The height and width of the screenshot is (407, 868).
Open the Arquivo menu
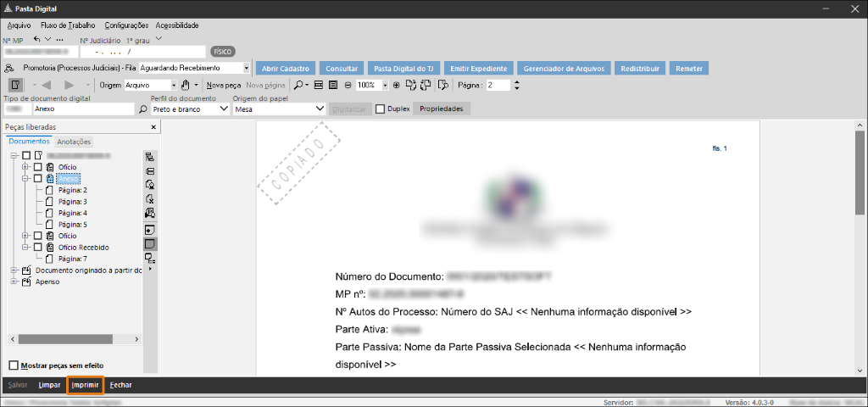tap(19, 25)
